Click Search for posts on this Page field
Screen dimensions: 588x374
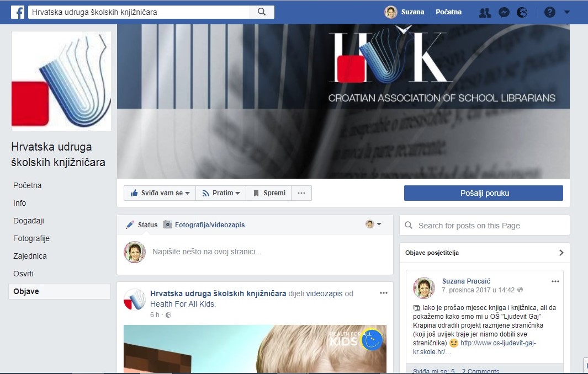click(x=485, y=226)
